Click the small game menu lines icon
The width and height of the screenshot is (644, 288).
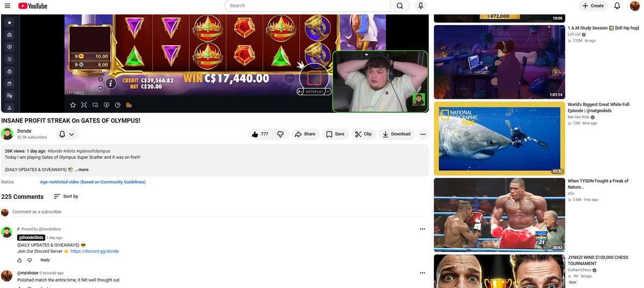point(100,79)
